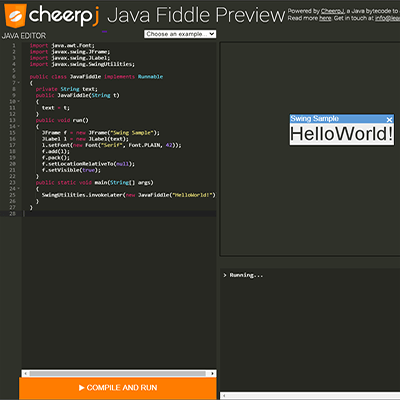Collapse the constructor block at line 10

click(x=19, y=101)
